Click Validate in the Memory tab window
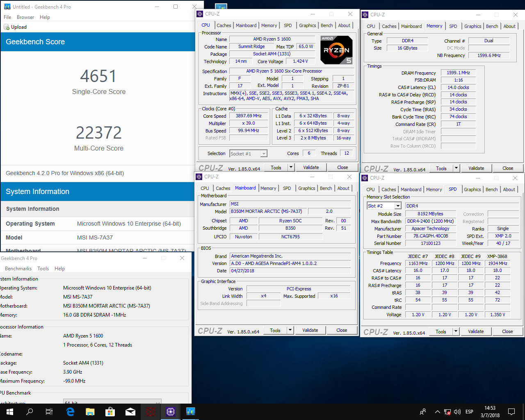This screenshot has height=420, width=525. coord(476,168)
